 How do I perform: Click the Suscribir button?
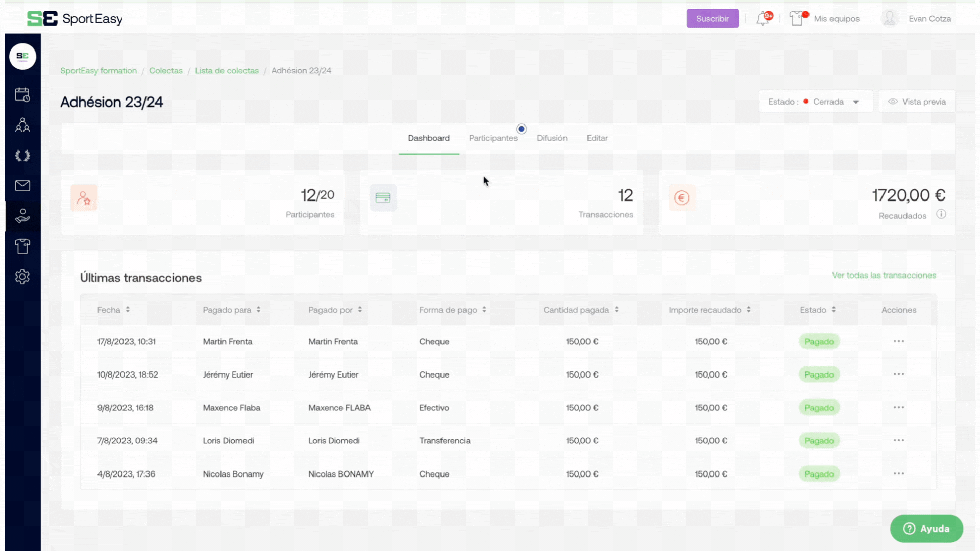point(712,19)
